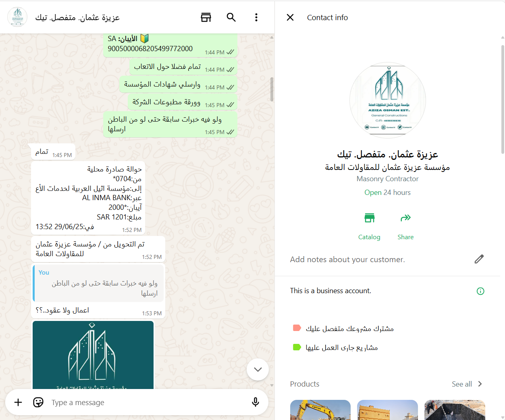Close the Contact info panel
The height and width of the screenshot is (420, 505).
point(290,17)
